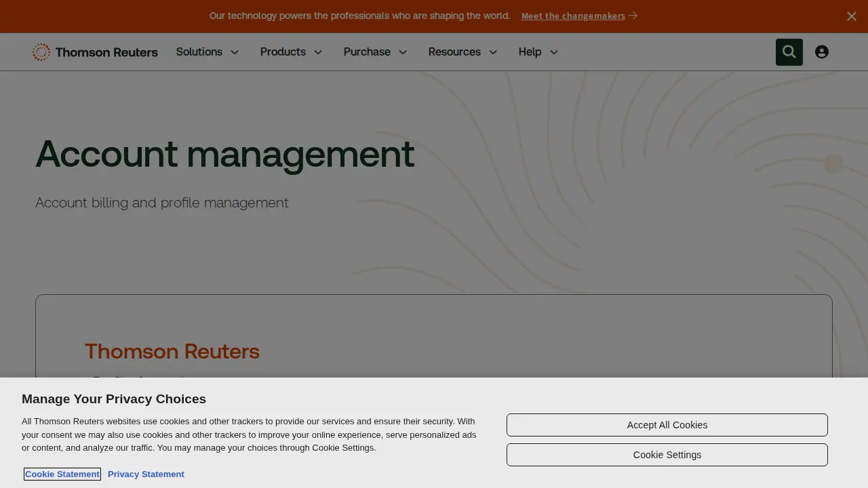Click the Manage Your Privacy Choices title
This screenshot has height=488, width=868.
[x=114, y=399]
